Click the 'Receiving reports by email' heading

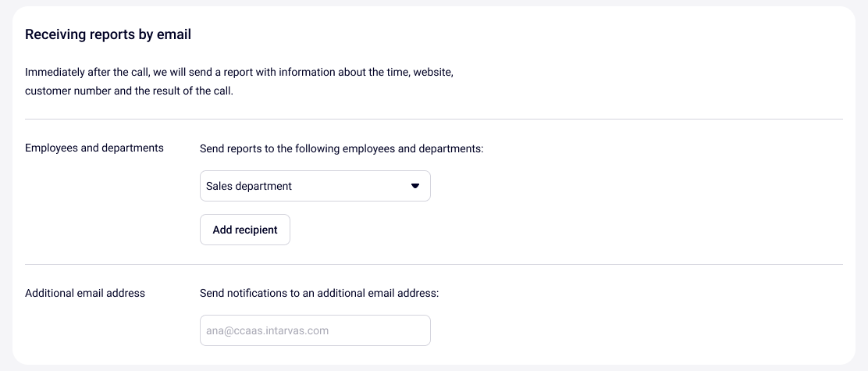tap(108, 34)
